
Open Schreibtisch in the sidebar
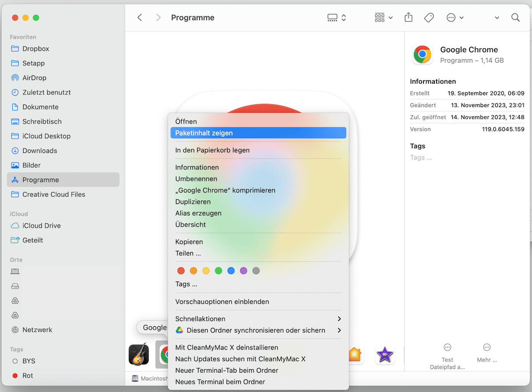coord(63,121)
